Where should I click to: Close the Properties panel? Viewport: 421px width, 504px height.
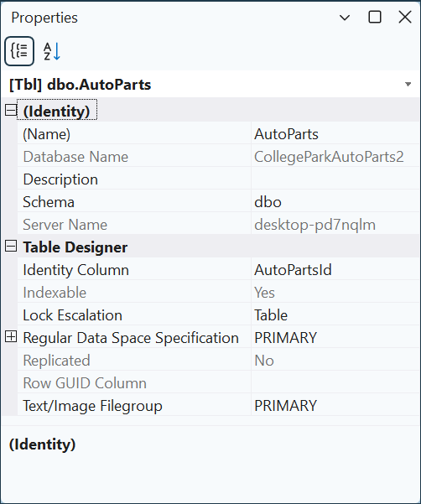point(405,17)
